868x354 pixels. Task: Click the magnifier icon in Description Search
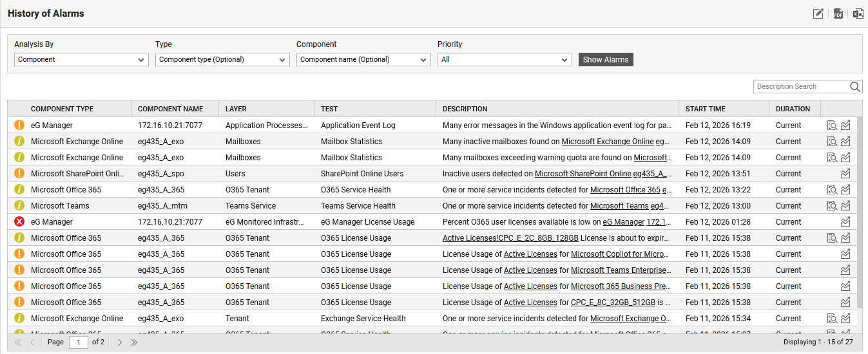[855, 87]
